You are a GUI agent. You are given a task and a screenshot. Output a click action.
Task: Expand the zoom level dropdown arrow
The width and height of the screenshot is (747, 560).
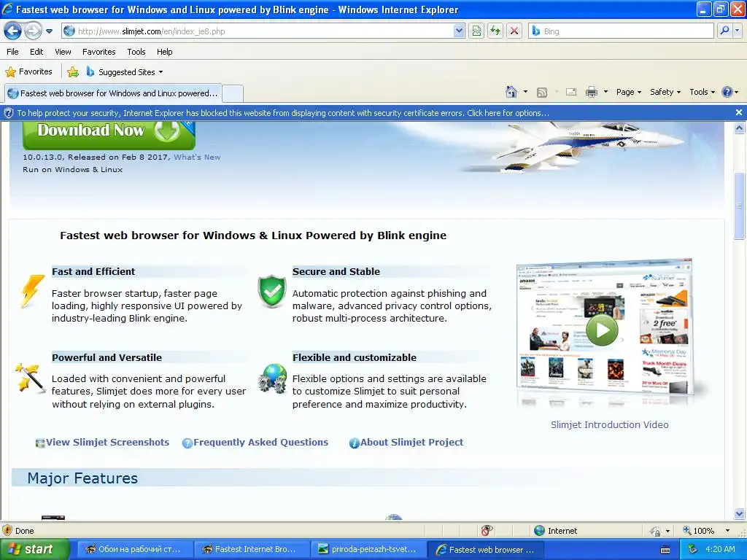click(727, 531)
